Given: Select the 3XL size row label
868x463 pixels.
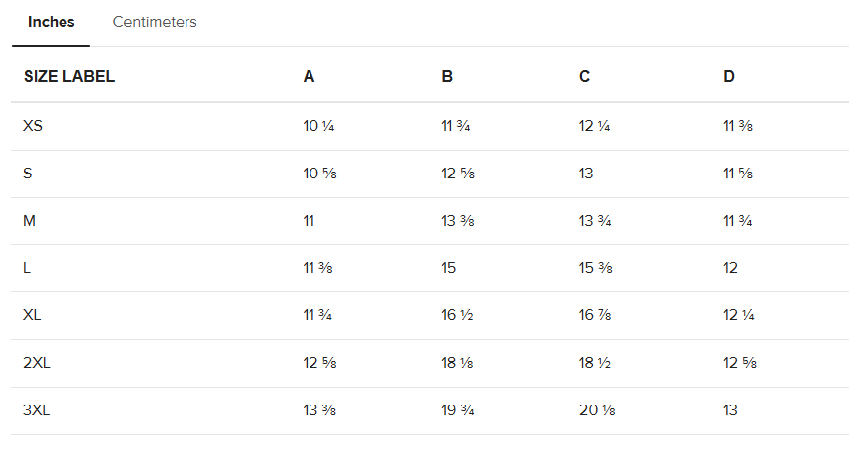Looking at the screenshot, I should click(37, 409).
